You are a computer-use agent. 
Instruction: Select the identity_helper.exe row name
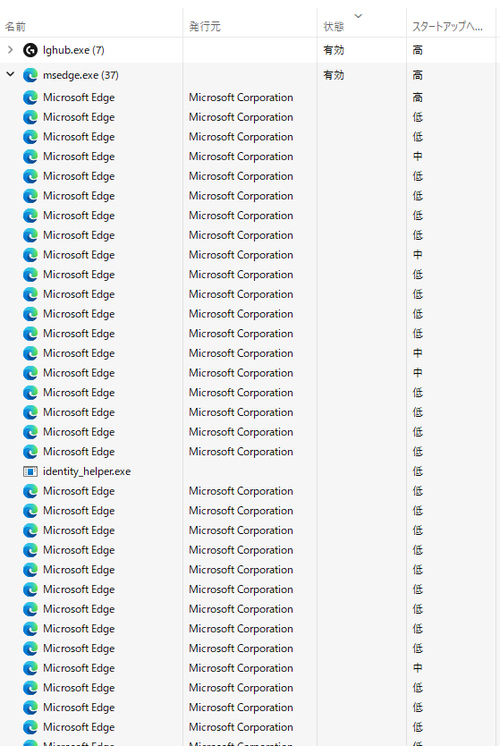(87, 471)
